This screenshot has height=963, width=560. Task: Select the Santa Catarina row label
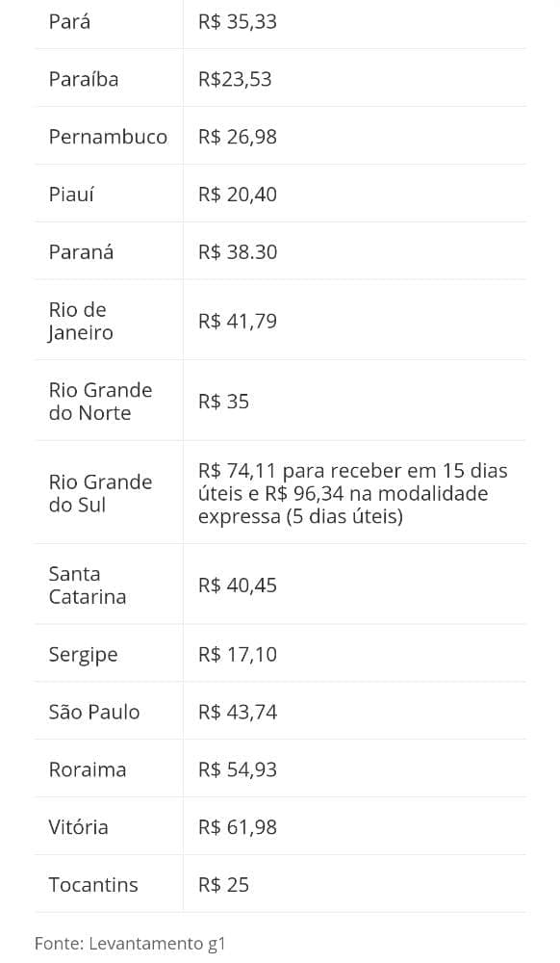coord(88,585)
